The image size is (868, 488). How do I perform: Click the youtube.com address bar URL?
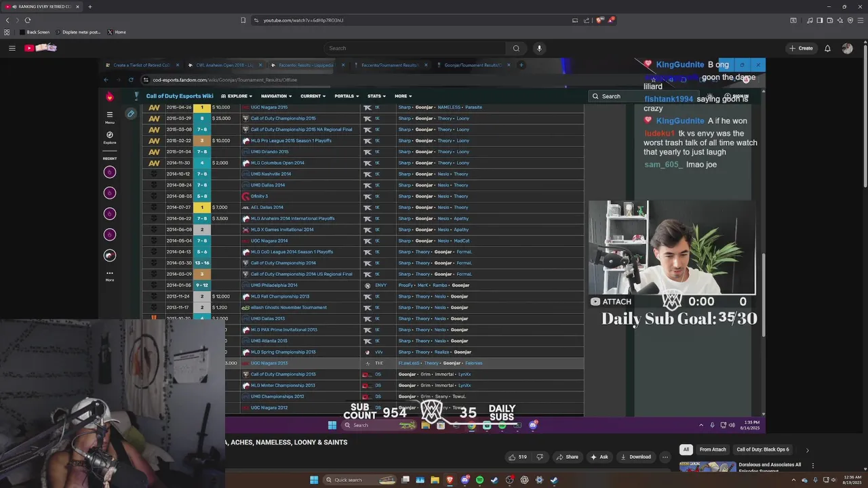[x=303, y=20]
